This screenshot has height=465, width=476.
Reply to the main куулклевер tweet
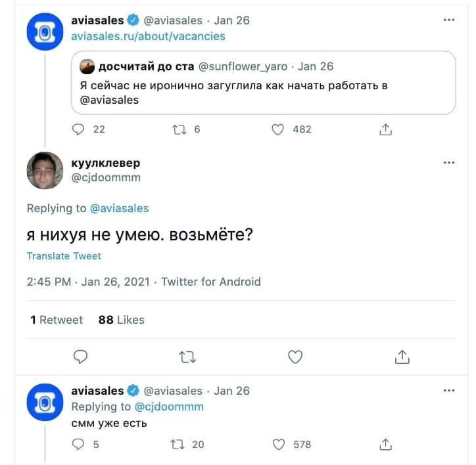click(80, 357)
